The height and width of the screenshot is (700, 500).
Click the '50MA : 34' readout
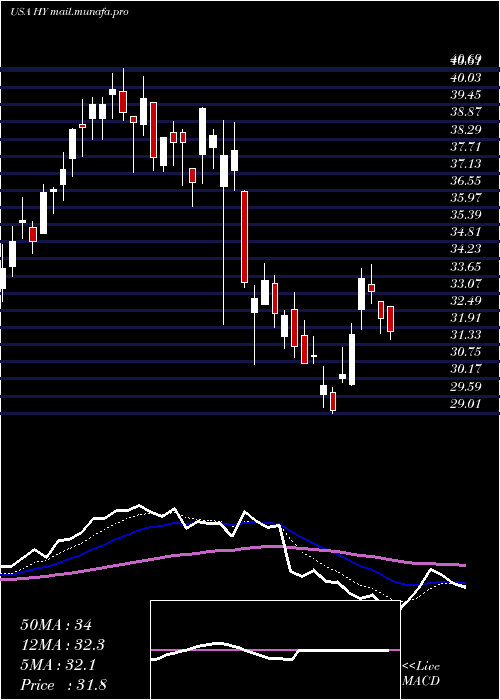tap(56, 625)
